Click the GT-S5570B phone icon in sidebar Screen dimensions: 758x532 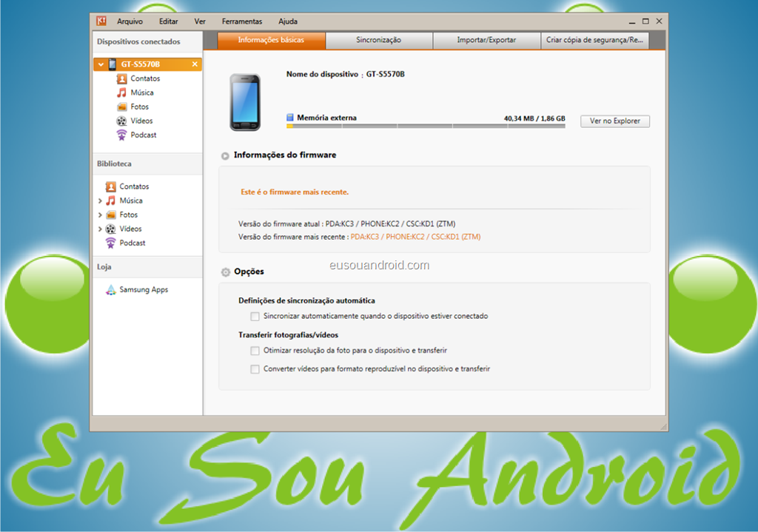[113, 64]
